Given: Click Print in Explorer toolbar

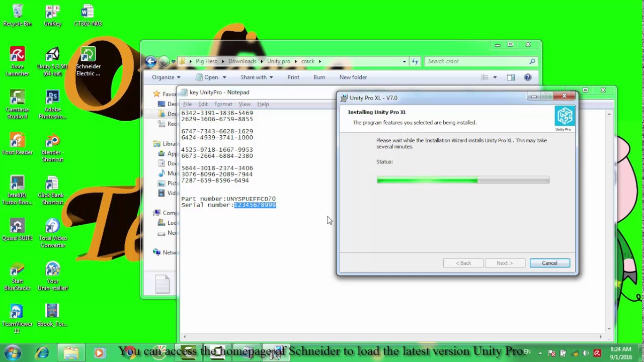Looking at the screenshot, I should (x=293, y=77).
